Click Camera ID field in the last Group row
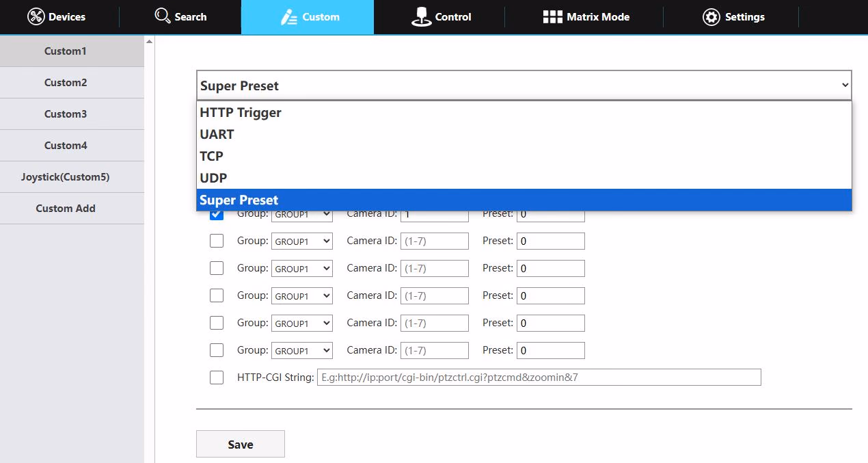The height and width of the screenshot is (463, 868). 435,350
